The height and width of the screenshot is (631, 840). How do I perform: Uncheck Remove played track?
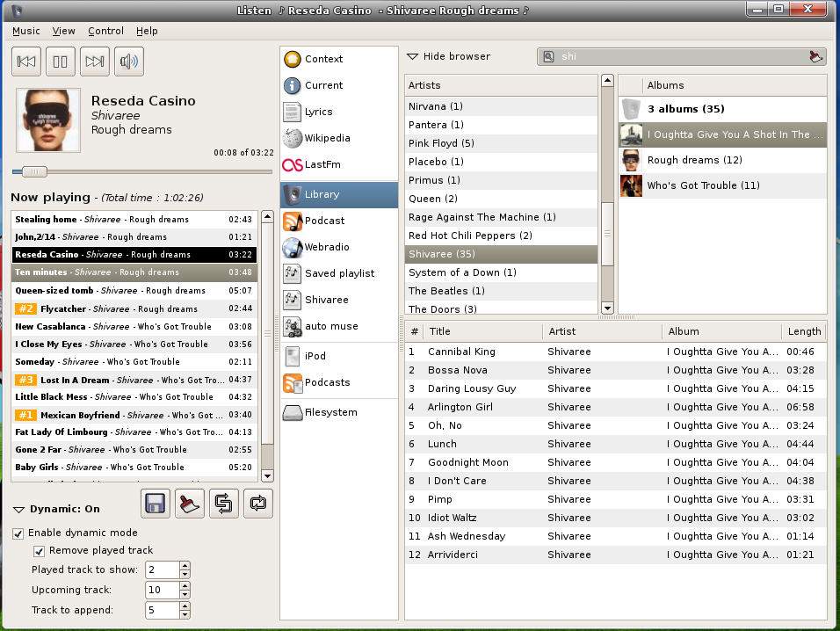pyautogui.click(x=40, y=551)
